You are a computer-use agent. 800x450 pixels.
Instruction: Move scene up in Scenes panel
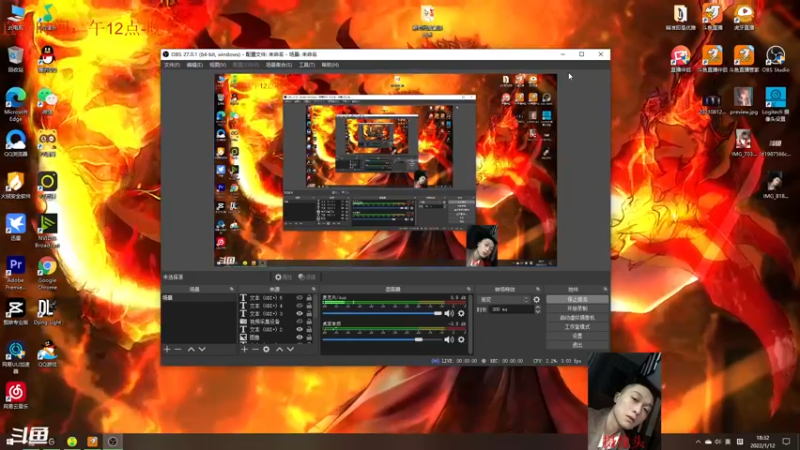[x=191, y=349]
